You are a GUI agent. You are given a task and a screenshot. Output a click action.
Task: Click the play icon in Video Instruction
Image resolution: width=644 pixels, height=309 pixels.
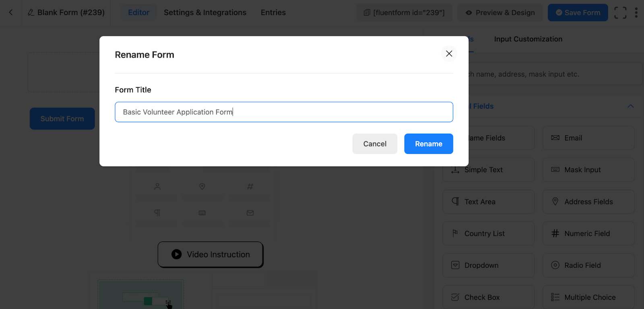[x=176, y=254]
